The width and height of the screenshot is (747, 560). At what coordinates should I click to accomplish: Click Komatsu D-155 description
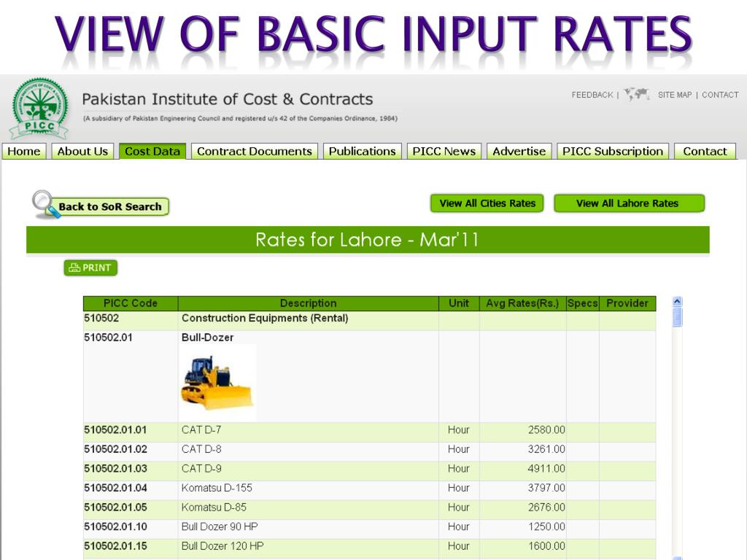[x=217, y=488]
